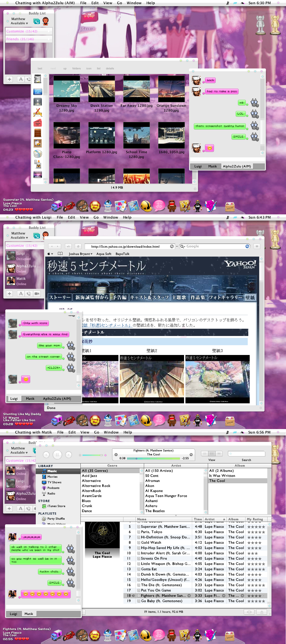Open Domo dock icon beside 'Stunting Like My Daddy'
The width and height of the screenshot is (286, 644).
pos(172,420)
